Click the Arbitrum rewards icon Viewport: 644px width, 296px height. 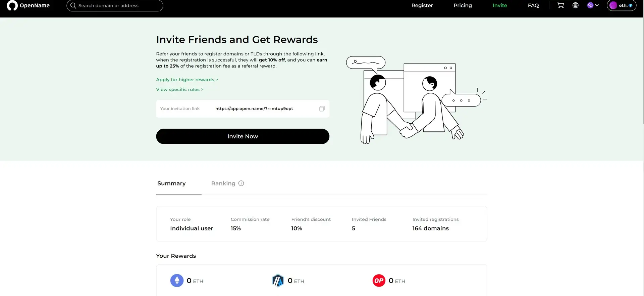(x=278, y=281)
